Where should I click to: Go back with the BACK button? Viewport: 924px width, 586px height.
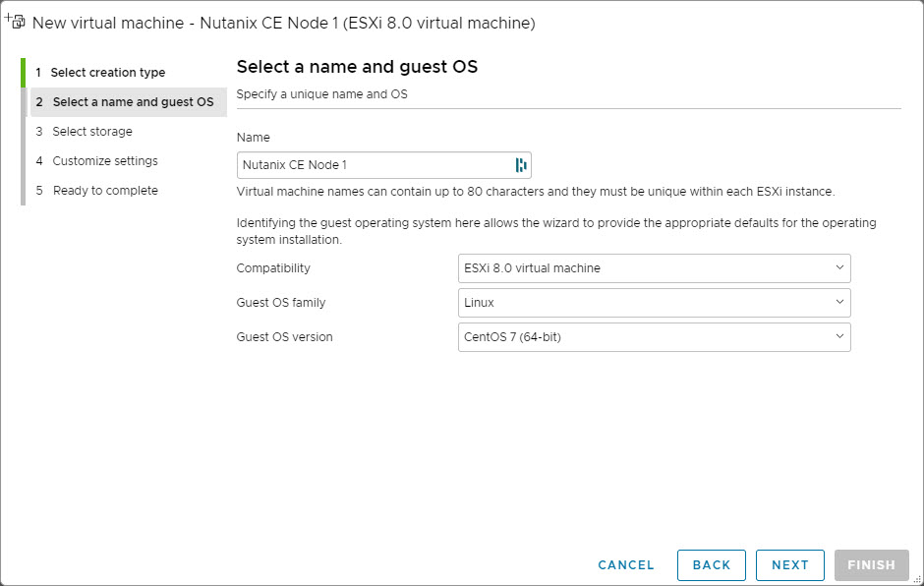712,564
